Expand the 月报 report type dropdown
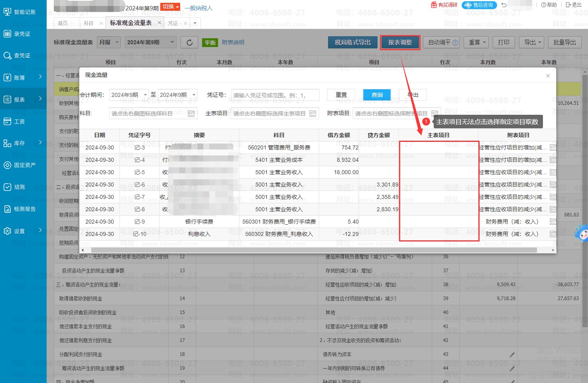 pos(109,42)
